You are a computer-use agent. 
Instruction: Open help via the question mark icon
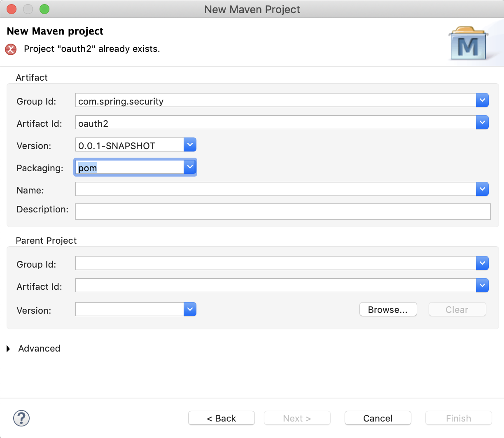click(x=21, y=418)
